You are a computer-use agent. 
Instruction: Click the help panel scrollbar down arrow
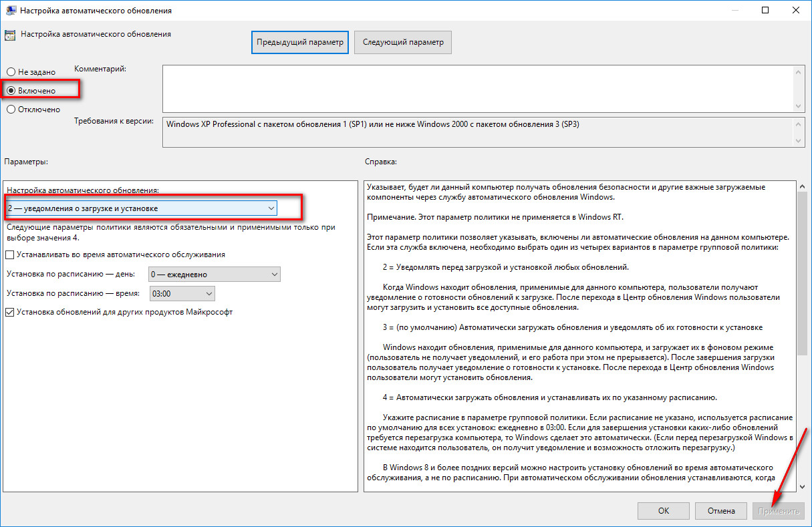click(x=802, y=486)
